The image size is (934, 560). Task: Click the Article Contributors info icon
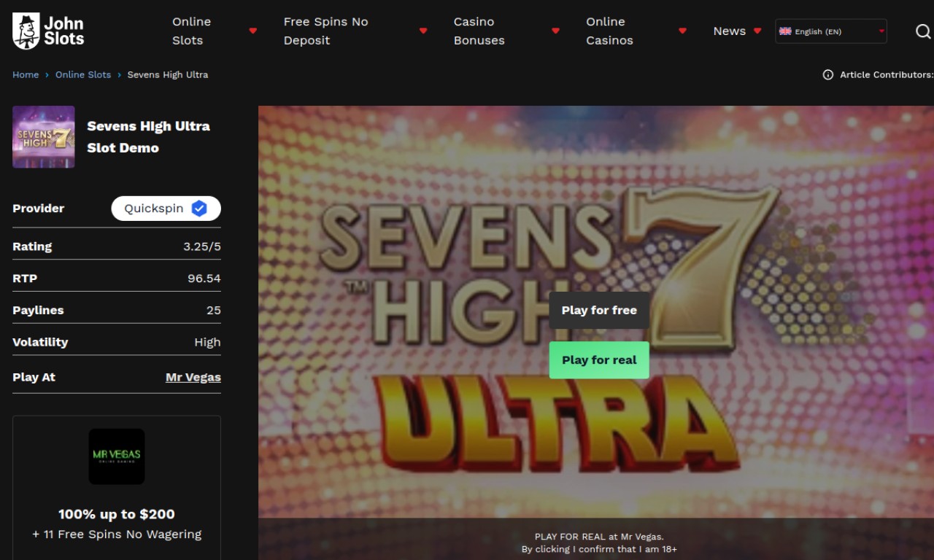pyautogui.click(x=828, y=74)
